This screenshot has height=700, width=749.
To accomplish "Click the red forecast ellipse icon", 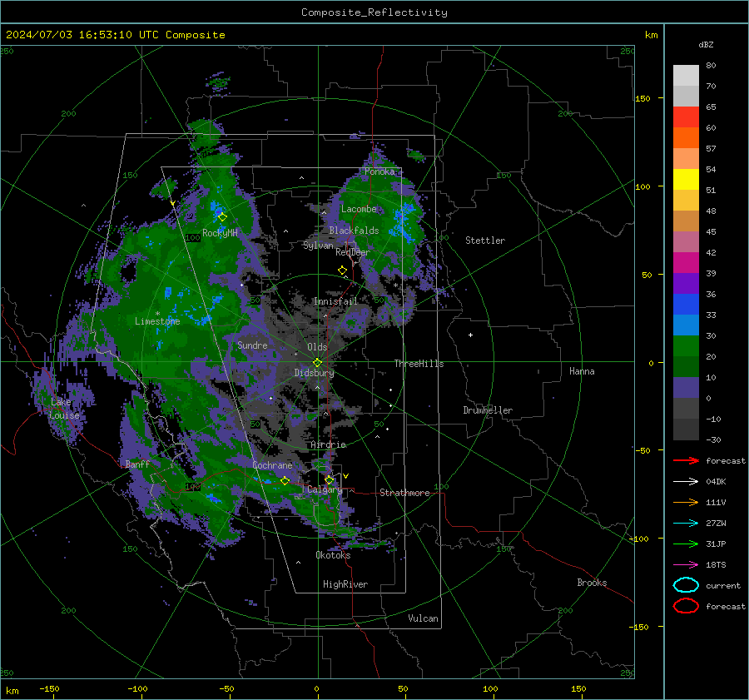I will point(686,606).
